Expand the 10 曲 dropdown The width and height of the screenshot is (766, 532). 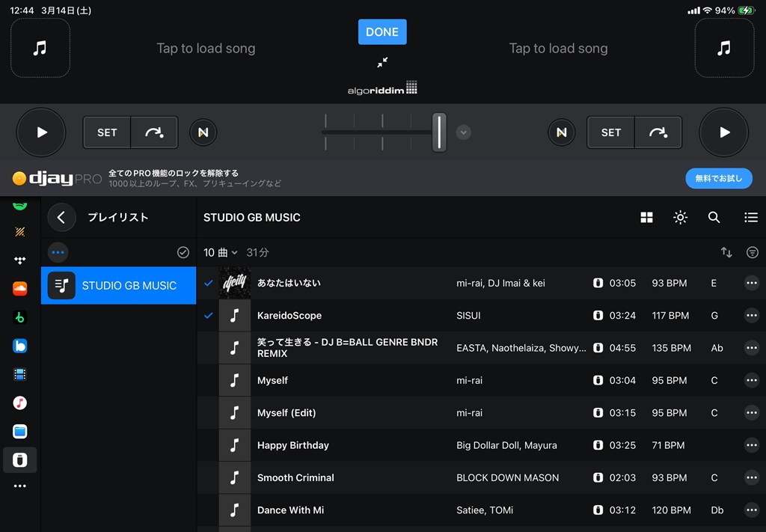click(221, 253)
